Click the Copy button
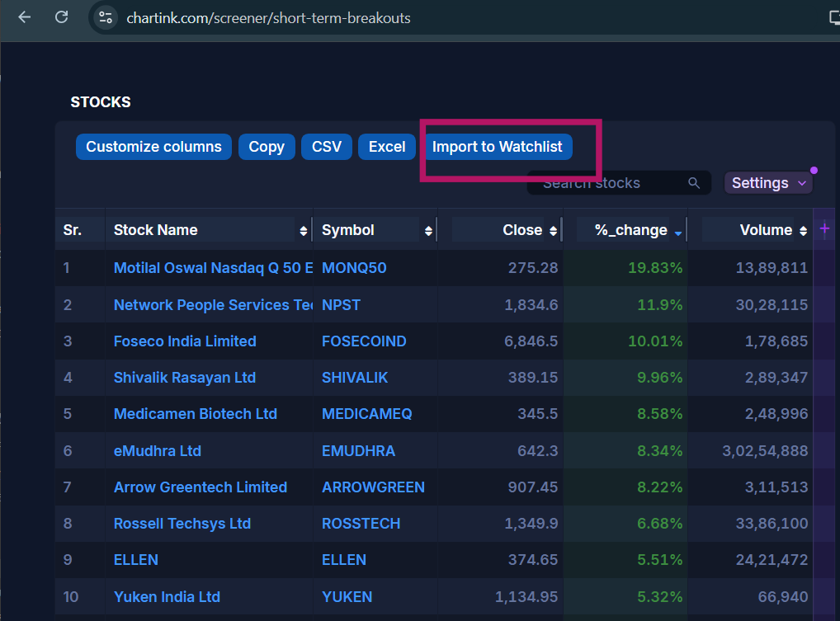840x621 pixels. tap(267, 147)
